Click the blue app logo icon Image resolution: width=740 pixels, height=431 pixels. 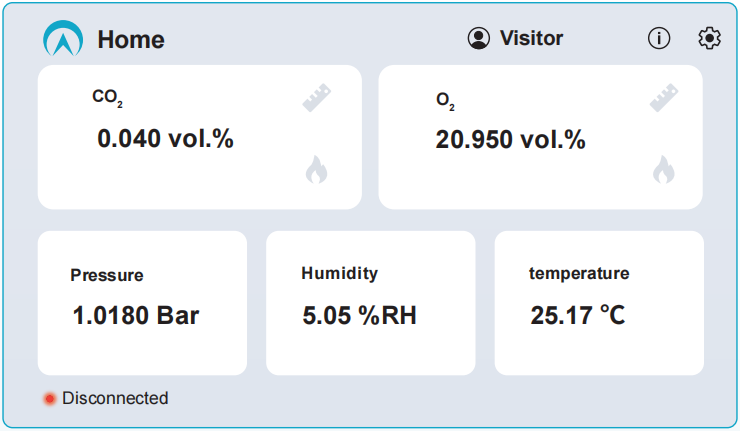63,38
